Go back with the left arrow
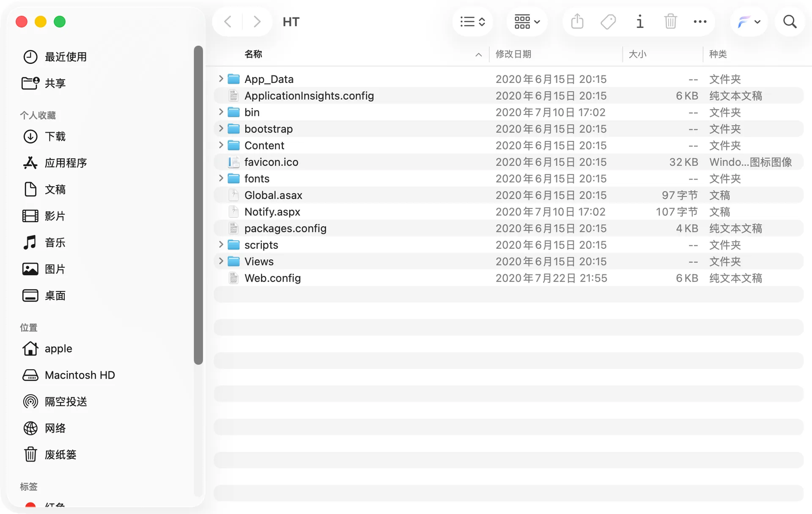 (x=228, y=22)
